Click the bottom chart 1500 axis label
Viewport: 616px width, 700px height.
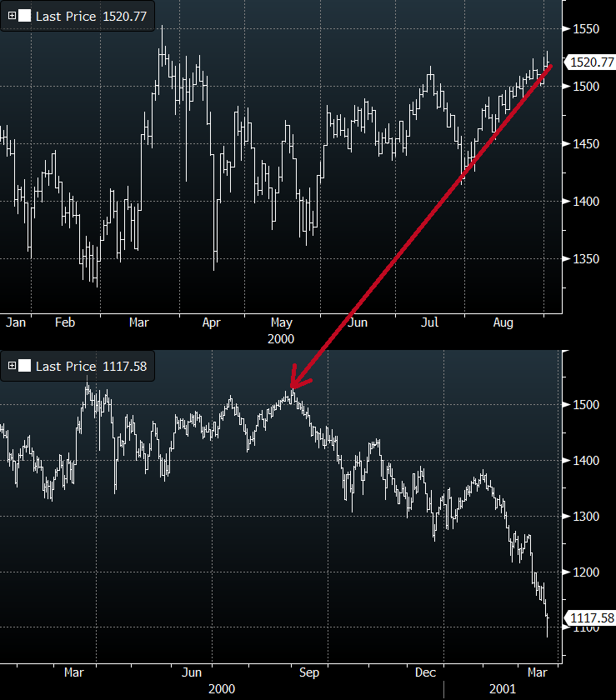tap(586, 405)
